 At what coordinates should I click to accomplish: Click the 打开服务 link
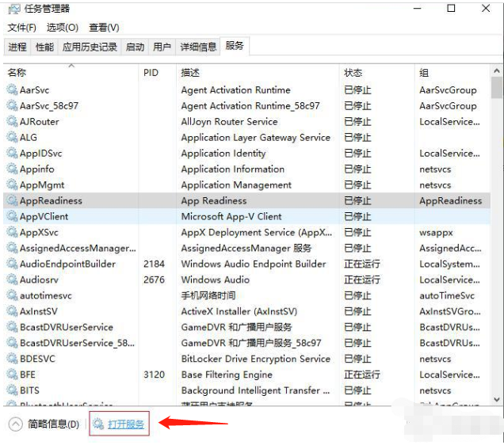click(126, 424)
